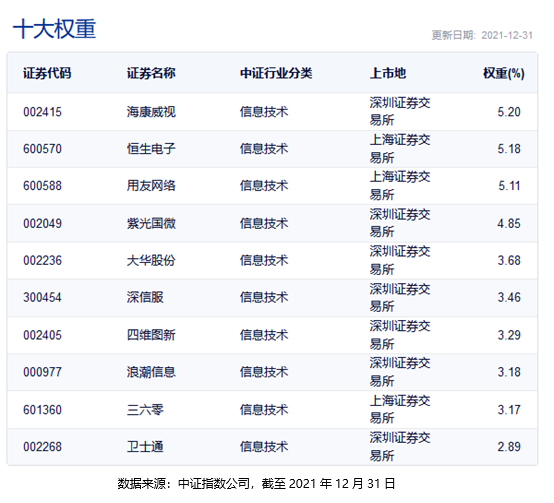This screenshot has height=503, width=554.
Task: Click stock code 600588
Action: click(x=42, y=186)
